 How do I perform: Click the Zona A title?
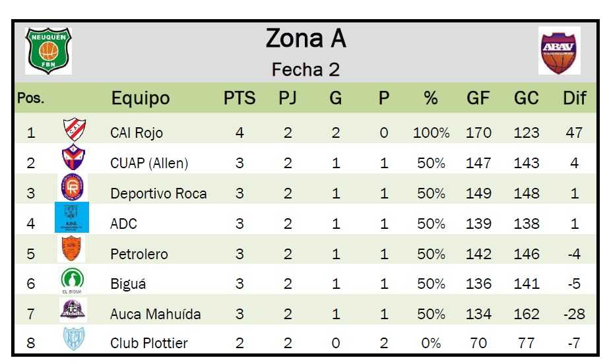pyautogui.click(x=305, y=39)
